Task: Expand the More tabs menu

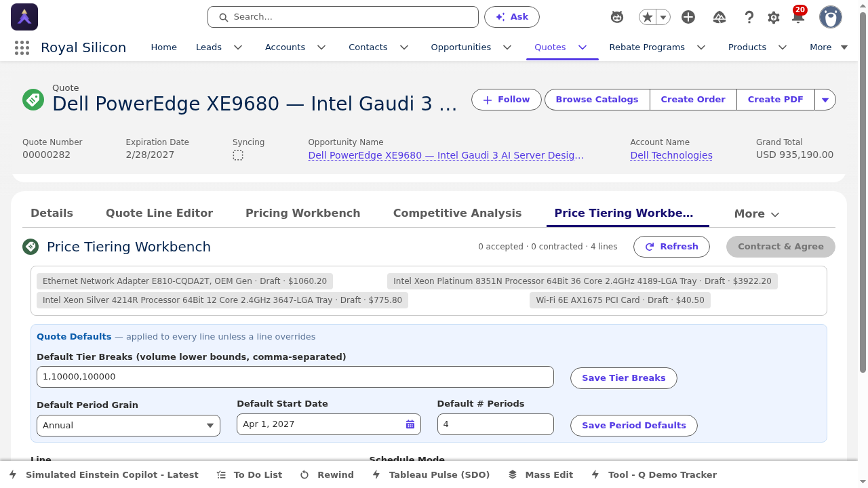Action: (x=757, y=213)
